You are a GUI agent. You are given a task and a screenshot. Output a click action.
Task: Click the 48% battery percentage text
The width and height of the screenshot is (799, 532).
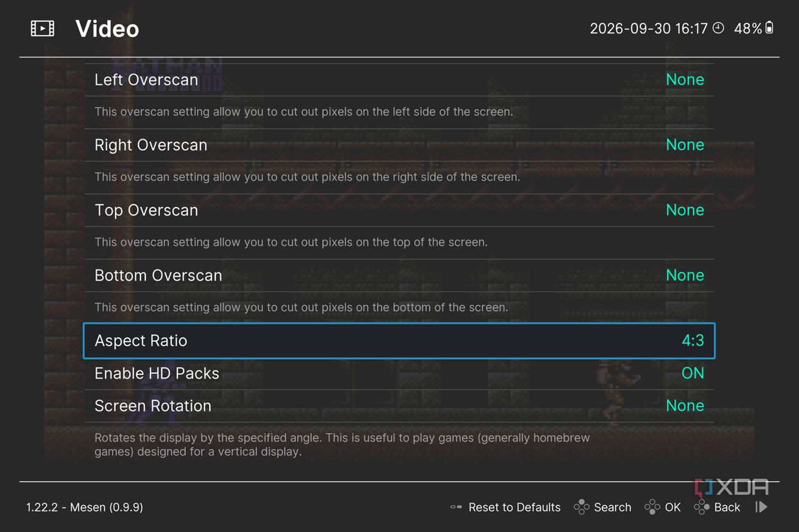[x=748, y=28]
